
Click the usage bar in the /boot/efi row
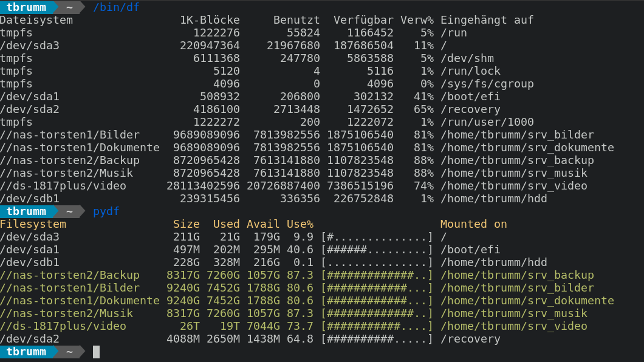(x=377, y=250)
